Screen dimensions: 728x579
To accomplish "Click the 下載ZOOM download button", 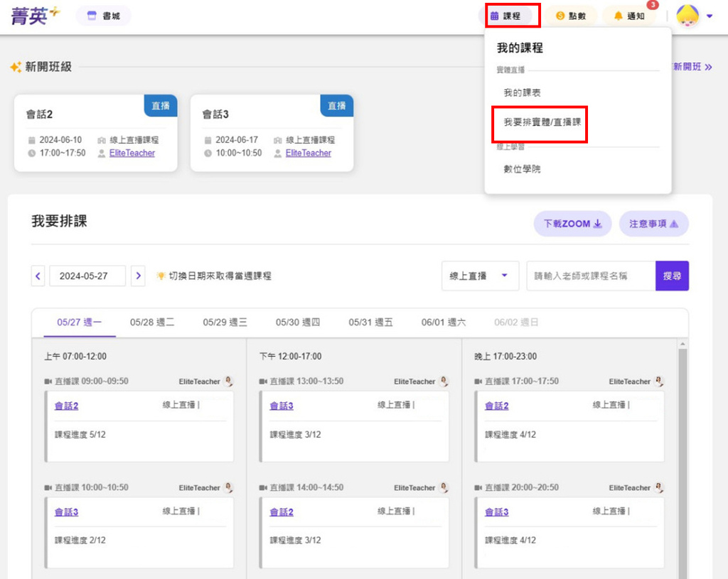I will click(x=572, y=224).
